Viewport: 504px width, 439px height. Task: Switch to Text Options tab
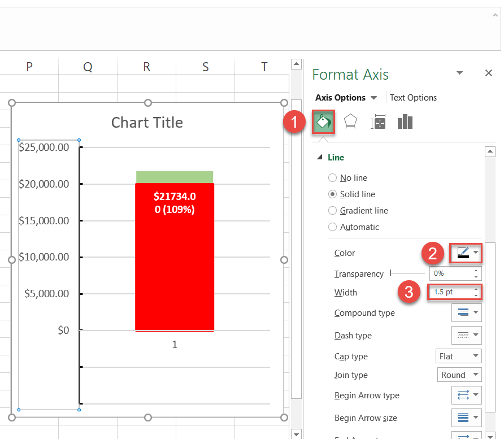pyautogui.click(x=413, y=98)
